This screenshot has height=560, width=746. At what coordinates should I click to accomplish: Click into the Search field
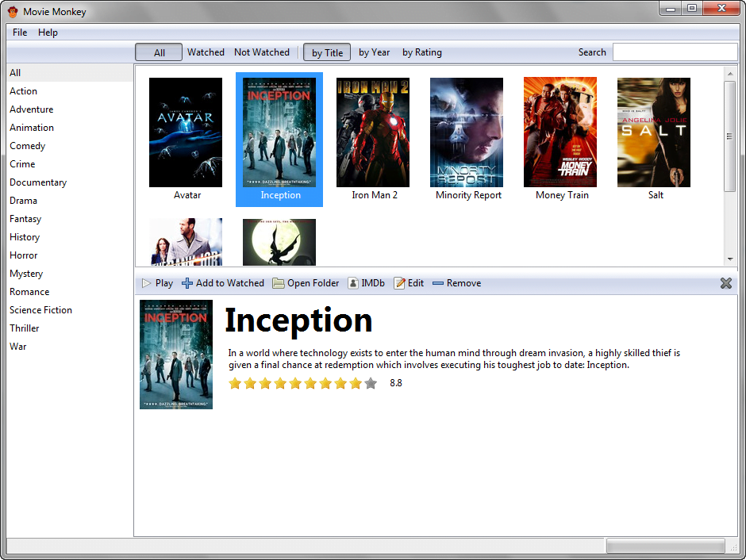click(675, 52)
